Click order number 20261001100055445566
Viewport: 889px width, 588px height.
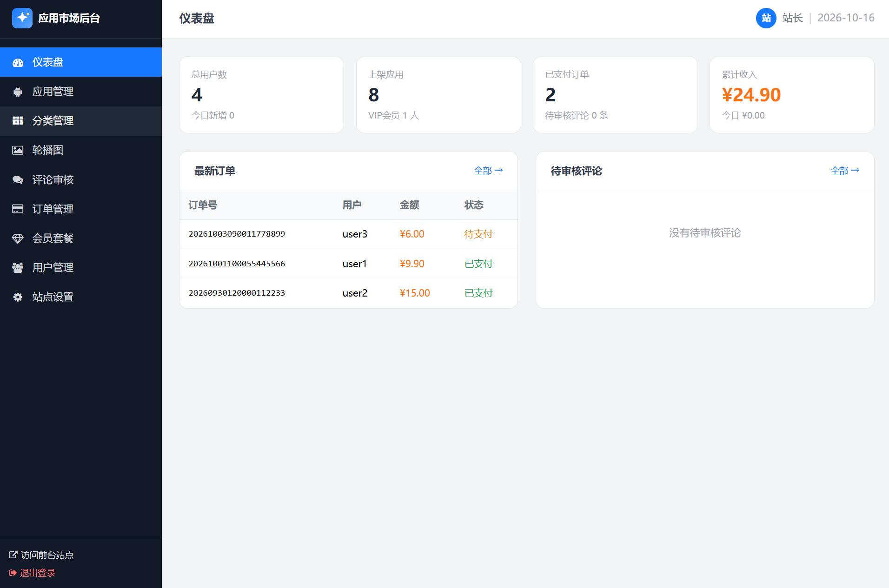tap(237, 264)
